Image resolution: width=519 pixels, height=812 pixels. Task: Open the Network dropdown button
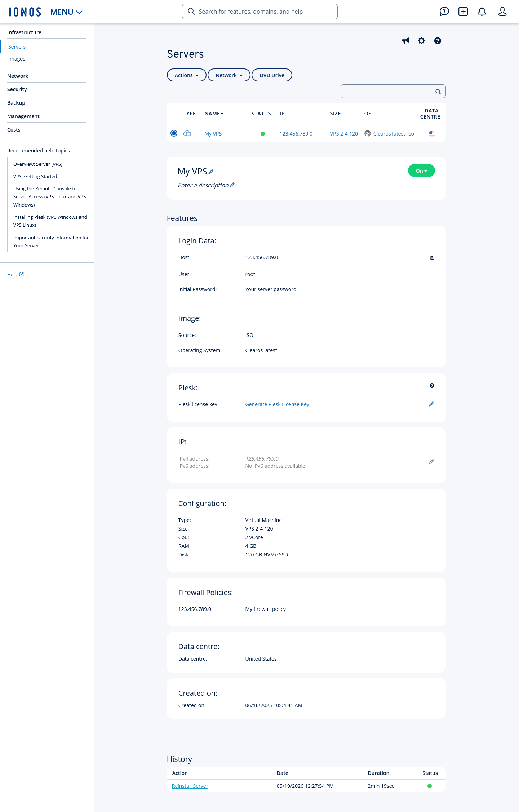229,75
